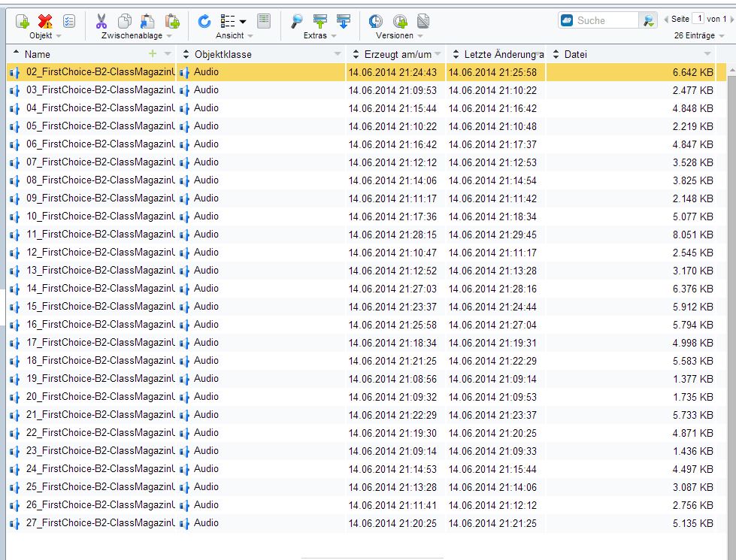This screenshot has height=560, width=736.
Task: Create a new version with the clock-plus icon
Action: (x=400, y=21)
